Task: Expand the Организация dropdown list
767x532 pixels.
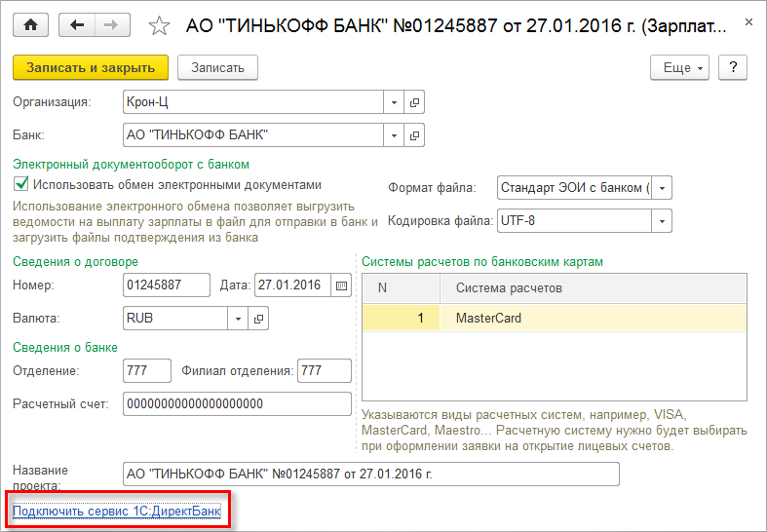Action: pos(395,102)
